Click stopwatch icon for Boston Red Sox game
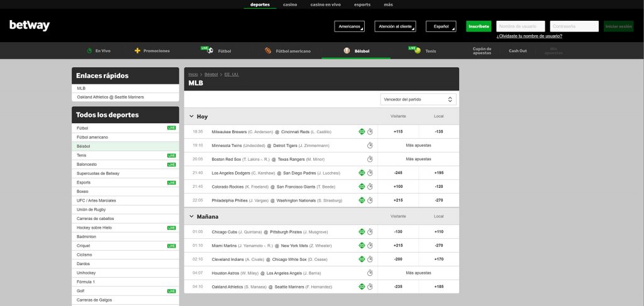The image size is (644, 306). tap(370, 159)
